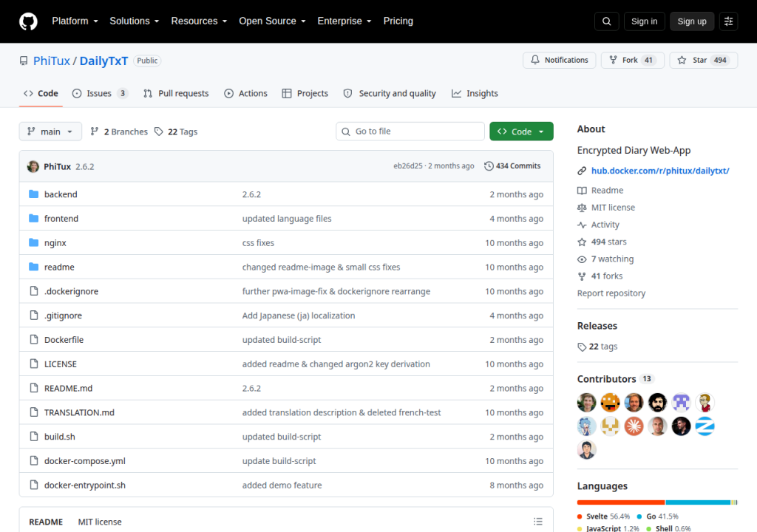Click the star icon in Star button

click(682, 60)
